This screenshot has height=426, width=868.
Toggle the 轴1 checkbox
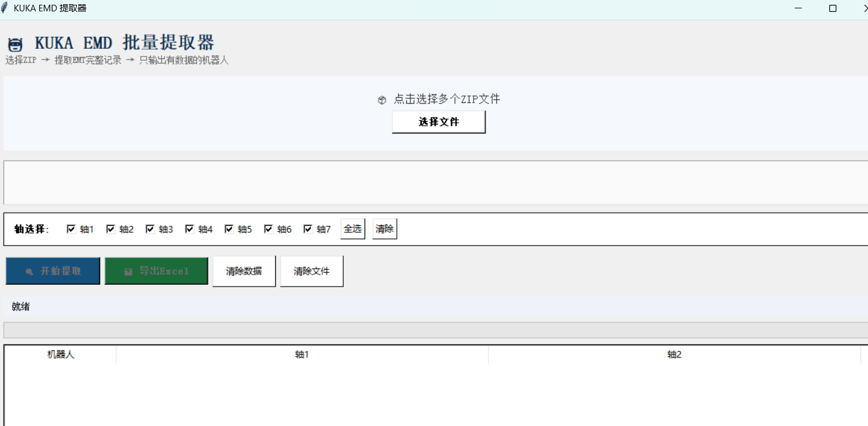click(71, 229)
